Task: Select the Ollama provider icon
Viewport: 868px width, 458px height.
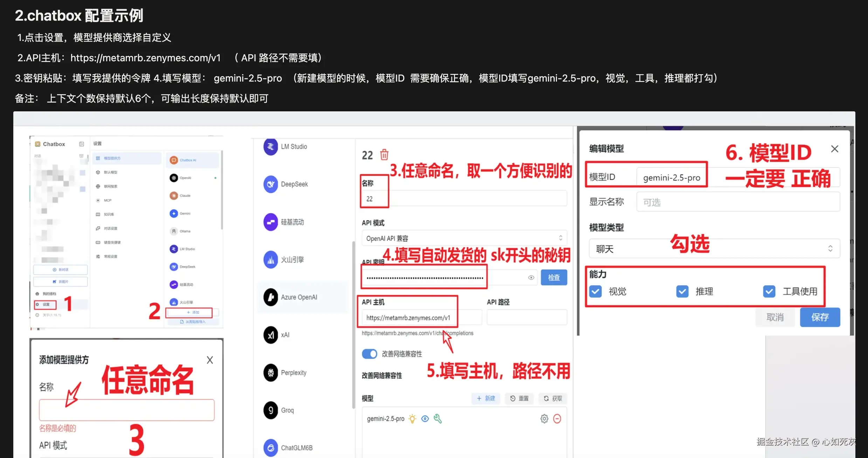Action: 173,231
